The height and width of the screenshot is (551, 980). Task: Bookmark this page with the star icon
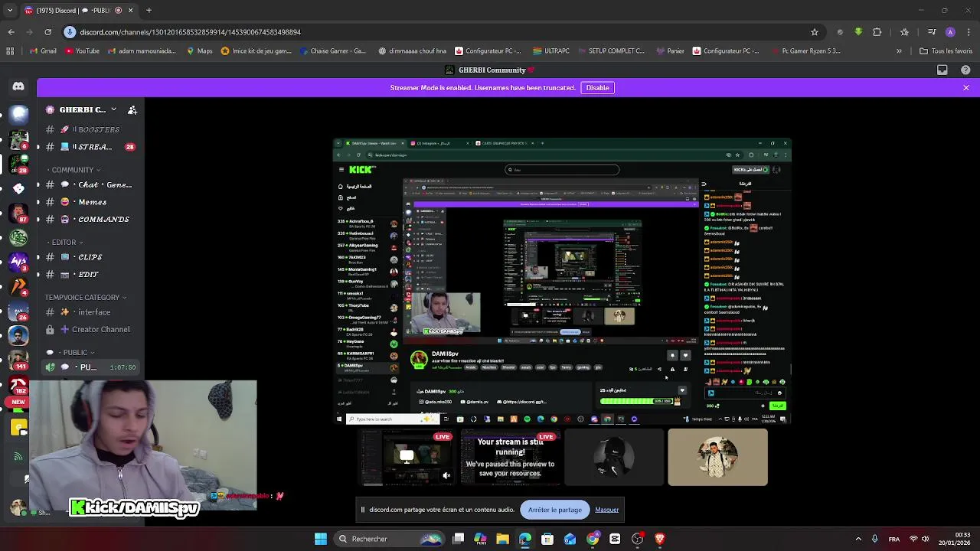click(x=815, y=32)
